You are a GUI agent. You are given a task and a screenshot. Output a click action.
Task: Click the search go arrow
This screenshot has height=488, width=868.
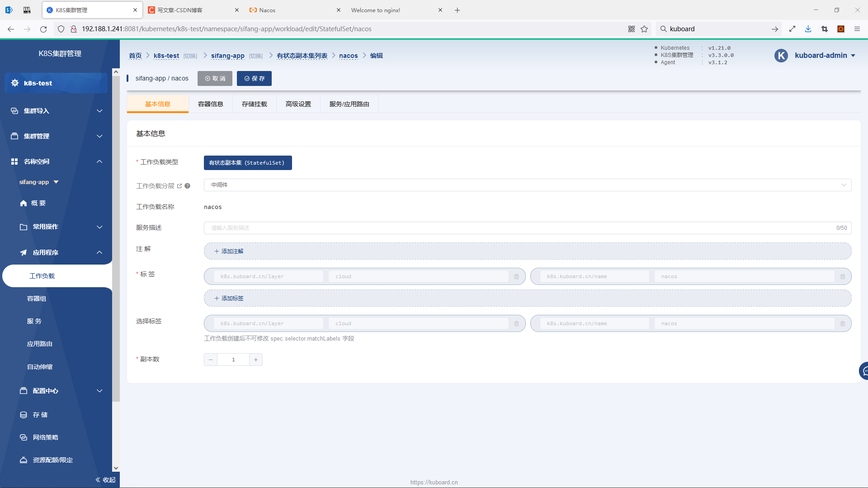[774, 29]
